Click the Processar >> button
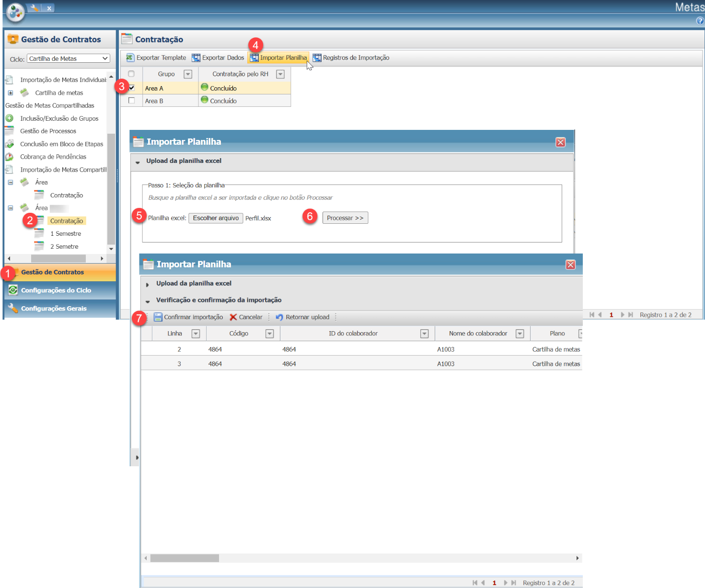 coord(345,218)
